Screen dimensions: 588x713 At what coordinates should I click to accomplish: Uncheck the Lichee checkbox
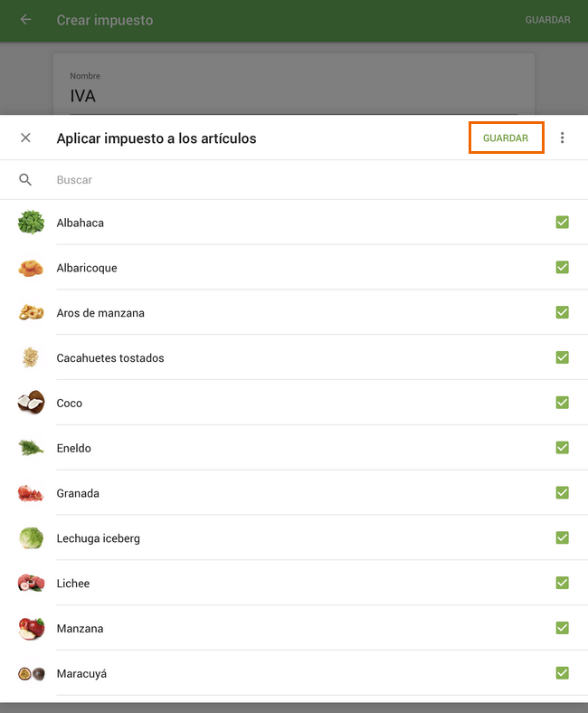[562, 583]
